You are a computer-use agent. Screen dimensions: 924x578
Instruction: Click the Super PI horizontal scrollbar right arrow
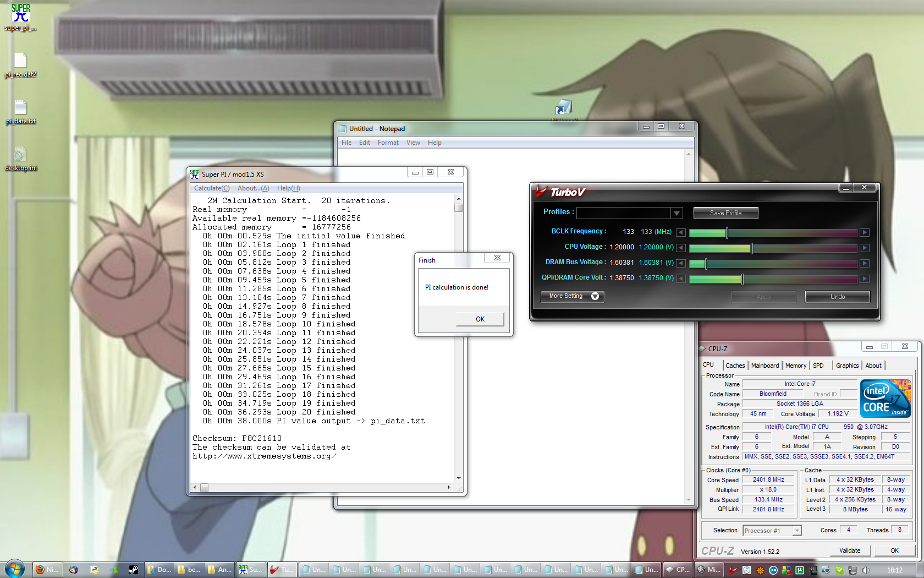pos(449,488)
